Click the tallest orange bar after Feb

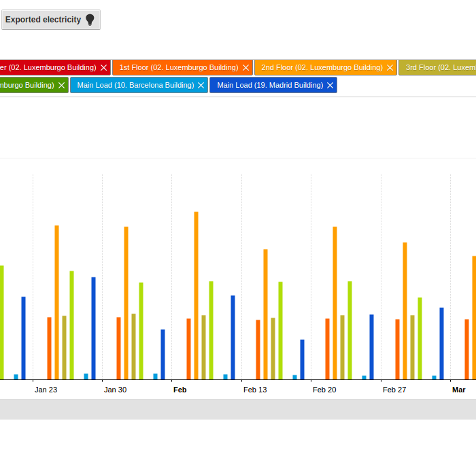tap(196, 296)
